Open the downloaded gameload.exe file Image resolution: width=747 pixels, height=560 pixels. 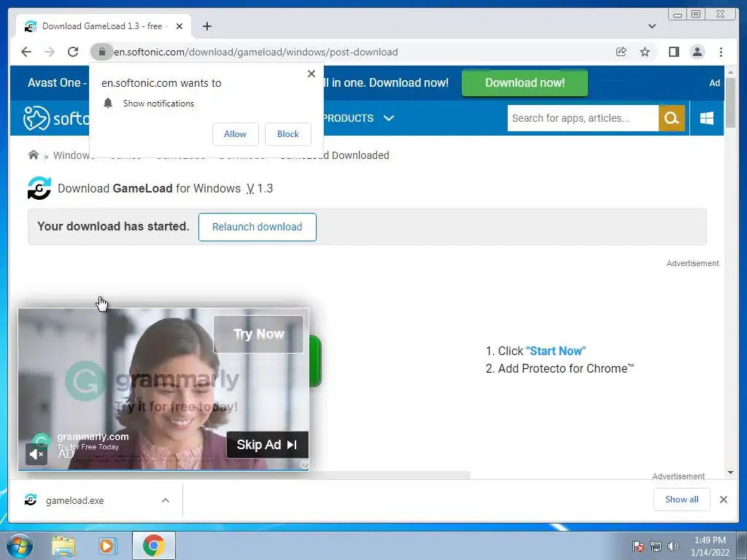point(75,500)
